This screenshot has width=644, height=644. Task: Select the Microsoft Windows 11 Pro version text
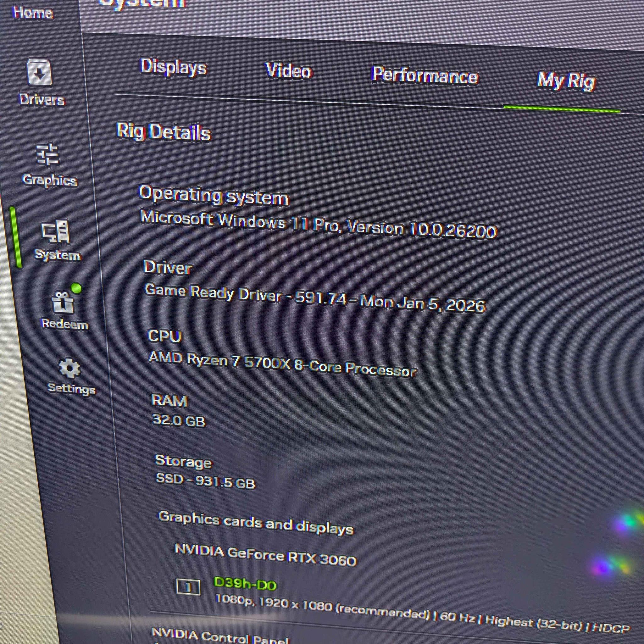pyautogui.click(x=318, y=224)
